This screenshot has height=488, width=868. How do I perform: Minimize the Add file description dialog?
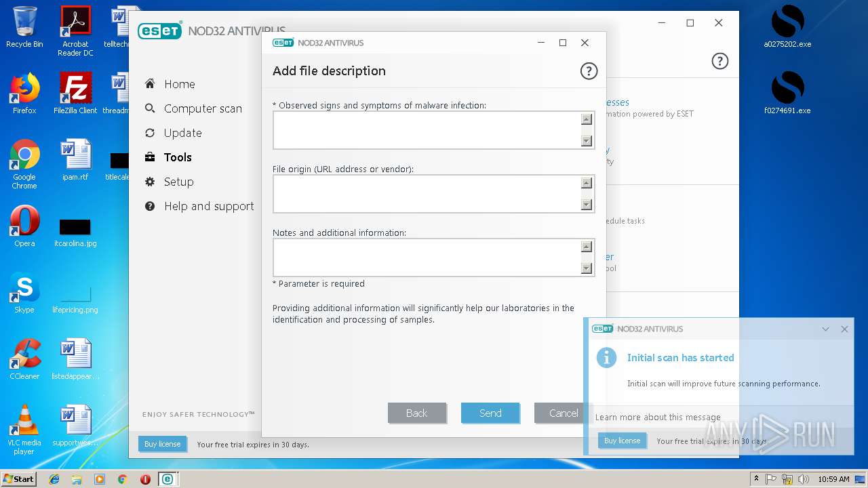click(541, 43)
